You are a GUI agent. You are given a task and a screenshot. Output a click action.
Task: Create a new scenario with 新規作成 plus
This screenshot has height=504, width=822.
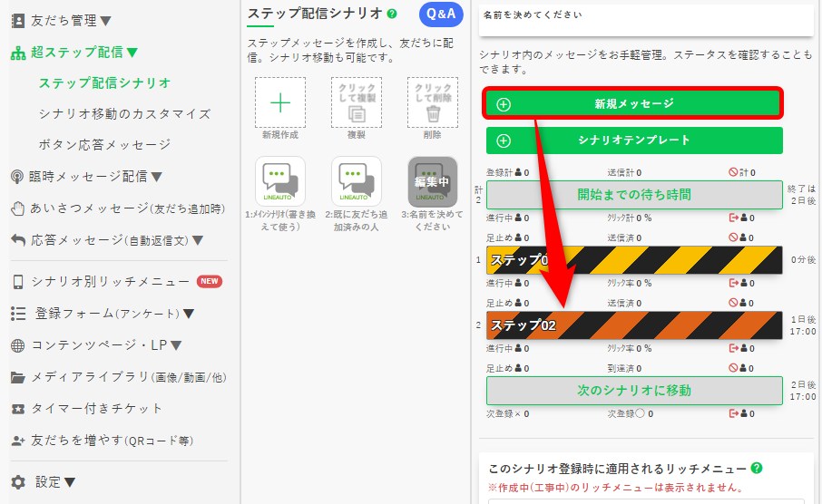[280, 102]
